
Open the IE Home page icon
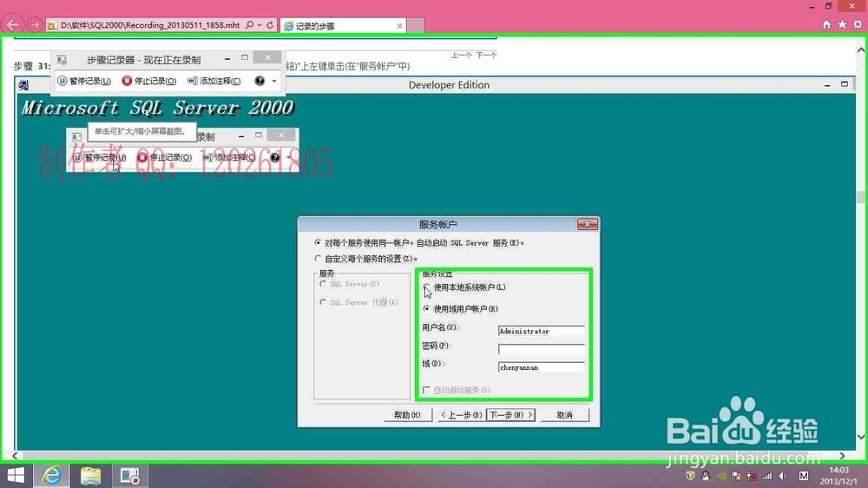pos(826,24)
